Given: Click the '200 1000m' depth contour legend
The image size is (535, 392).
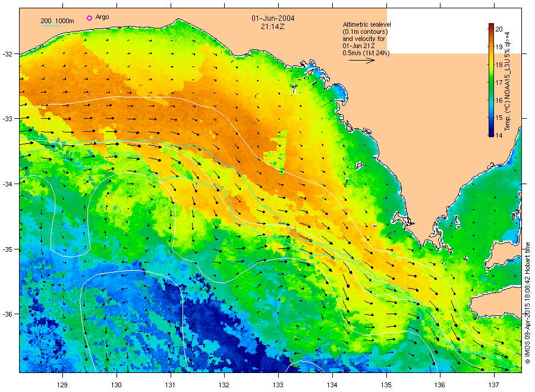Looking at the screenshot, I should pyautogui.click(x=57, y=21).
